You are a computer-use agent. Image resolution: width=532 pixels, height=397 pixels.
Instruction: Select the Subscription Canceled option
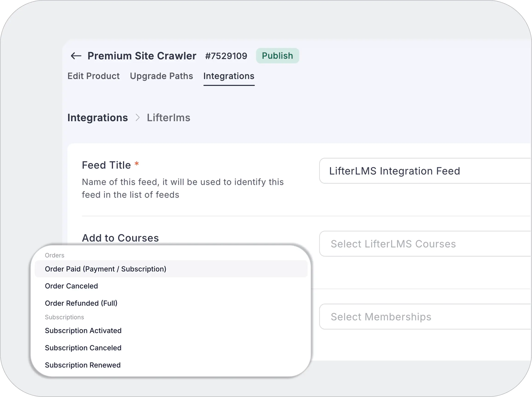point(83,348)
